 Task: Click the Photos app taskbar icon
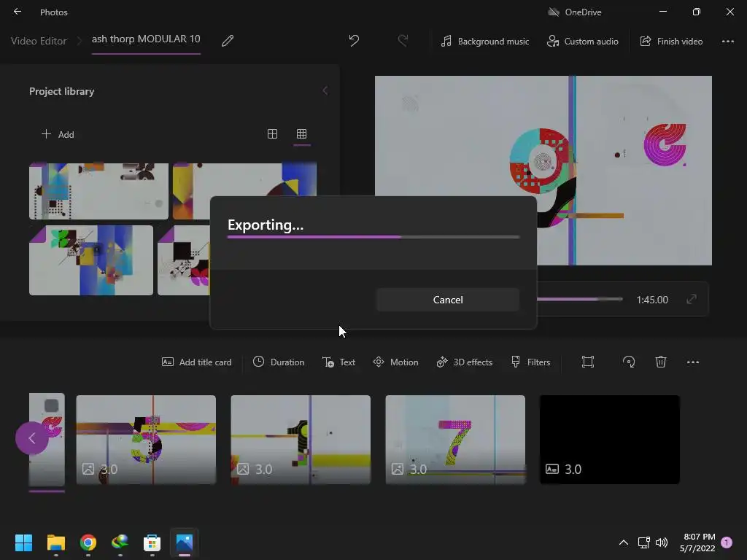click(x=185, y=542)
